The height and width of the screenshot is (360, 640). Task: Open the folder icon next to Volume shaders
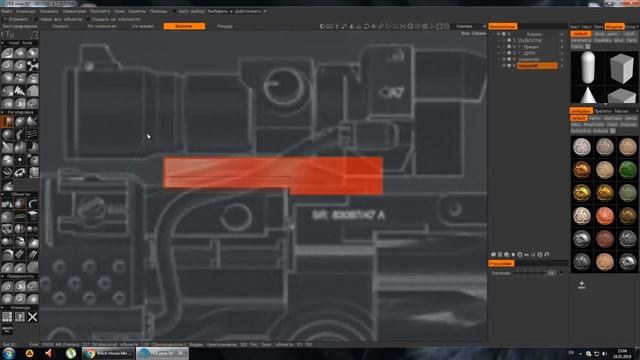click(x=613, y=131)
